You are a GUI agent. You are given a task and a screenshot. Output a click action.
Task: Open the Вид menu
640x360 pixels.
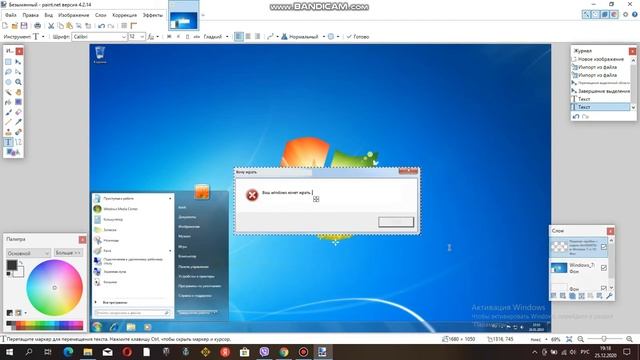point(48,15)
